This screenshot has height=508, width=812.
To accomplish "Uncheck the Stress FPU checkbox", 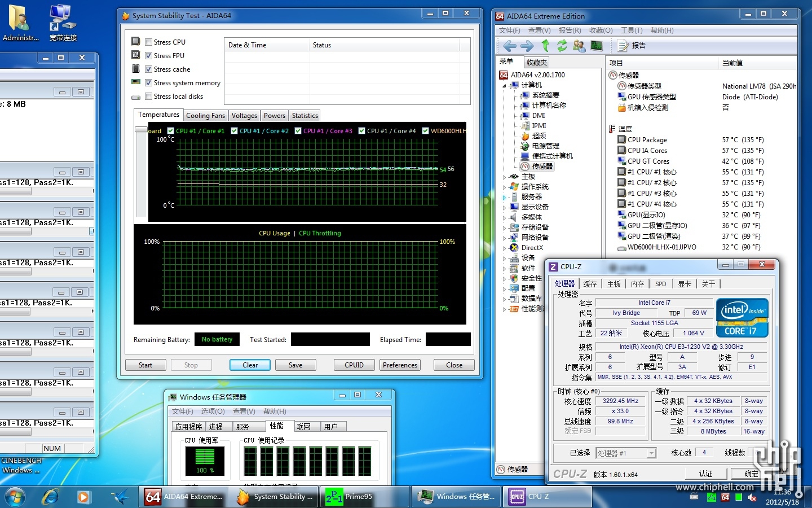I will point(149,56).
